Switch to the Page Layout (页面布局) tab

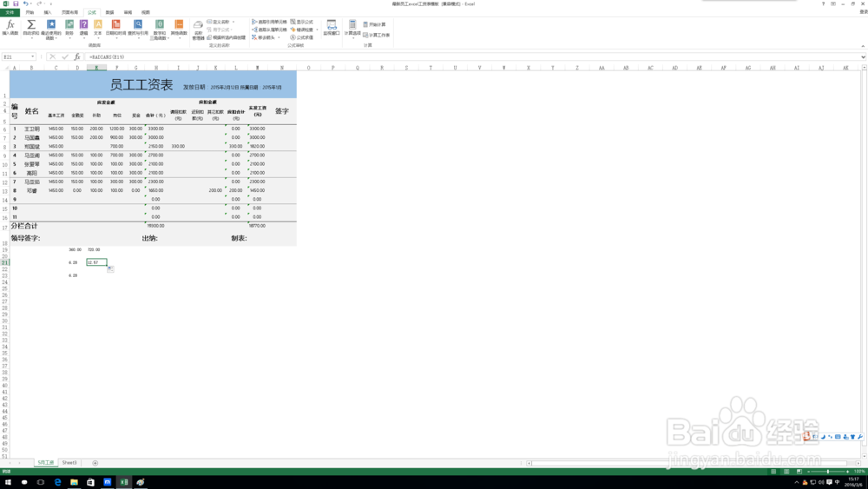coord(69,12)
